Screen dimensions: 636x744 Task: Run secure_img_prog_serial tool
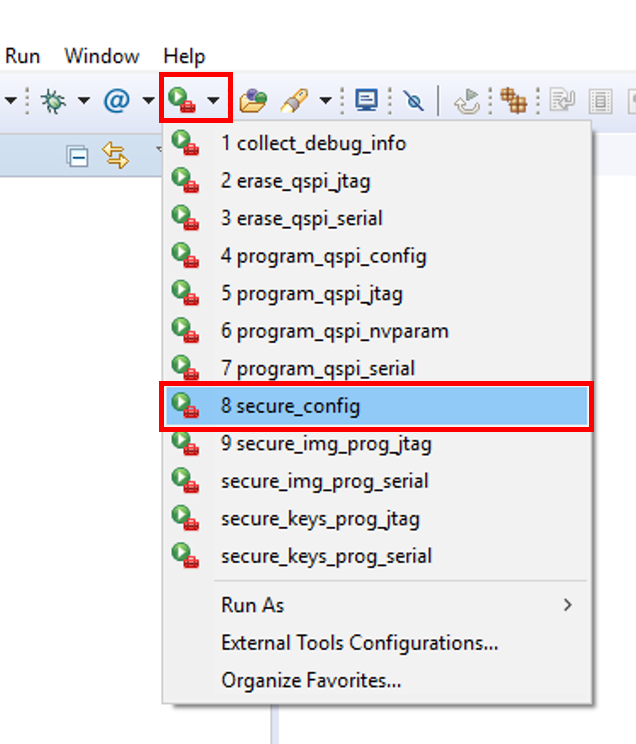click(x=377, y=481)
